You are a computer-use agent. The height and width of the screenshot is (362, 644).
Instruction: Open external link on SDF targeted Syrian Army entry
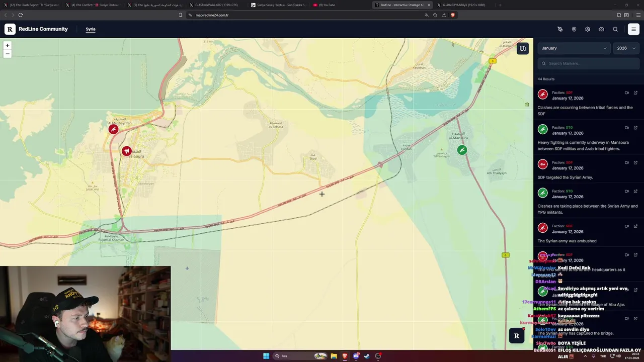(x=635, y=162)
